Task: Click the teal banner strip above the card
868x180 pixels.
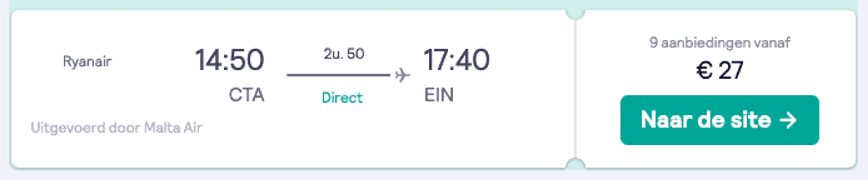Action: click(x=434, y=4)
